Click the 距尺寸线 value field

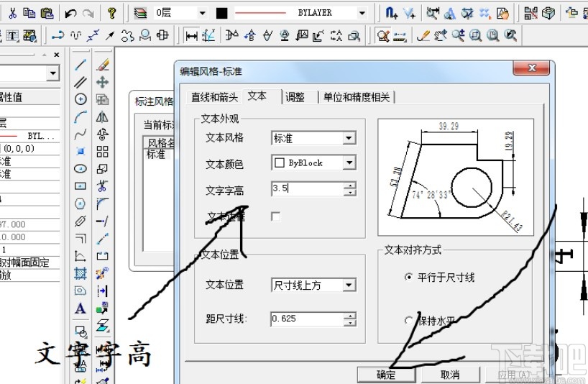[308, 319]
